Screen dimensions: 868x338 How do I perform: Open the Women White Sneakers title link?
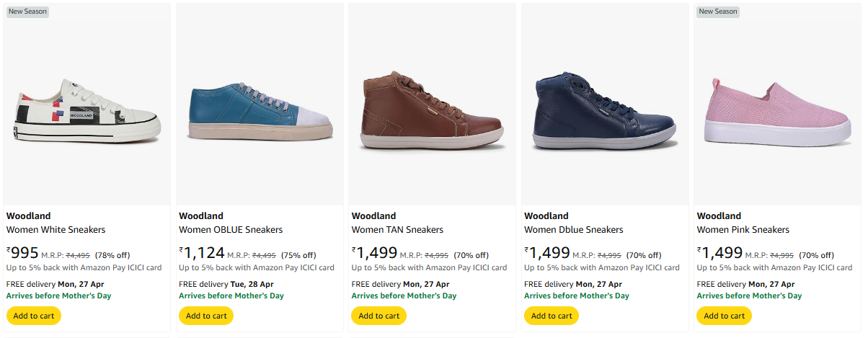tap(56, 230)
